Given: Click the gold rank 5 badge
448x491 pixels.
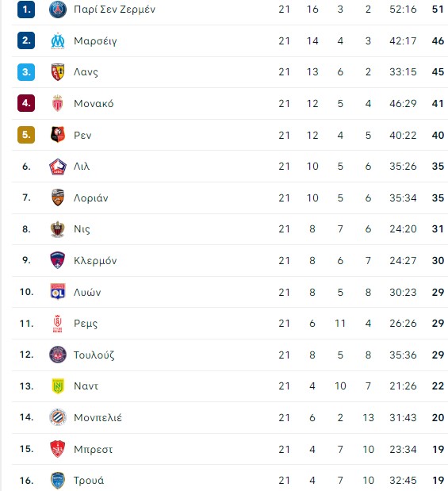Looking at the screenshot, I should pos(26,135).
